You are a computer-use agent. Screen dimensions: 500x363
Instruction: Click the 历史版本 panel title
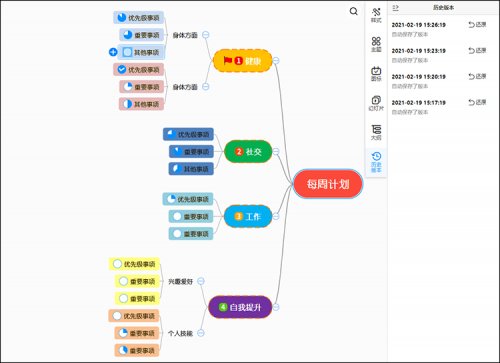[x=443, y=7]
